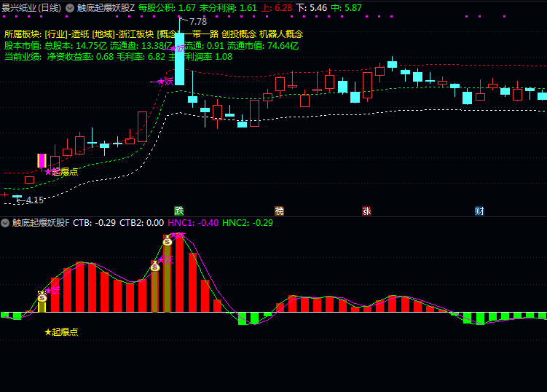547x392 pixels.
Task: Click the magenta-yellow 起爆点 signal candle
Action: [x=42, y=161]
